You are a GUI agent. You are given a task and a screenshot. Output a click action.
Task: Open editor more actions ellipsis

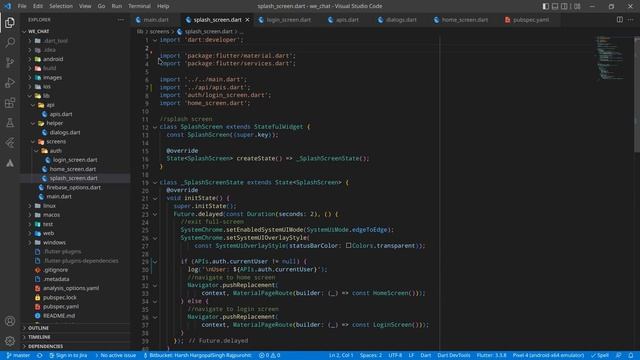[631, 20]
